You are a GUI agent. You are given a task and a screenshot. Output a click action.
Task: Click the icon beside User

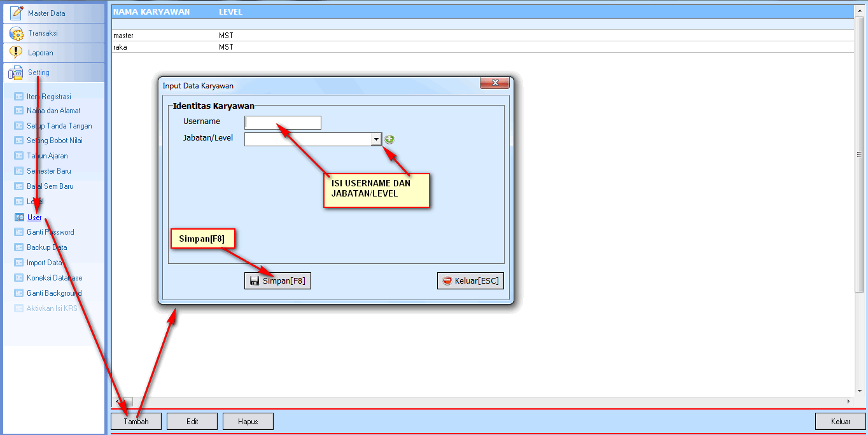tap(19, 217)
